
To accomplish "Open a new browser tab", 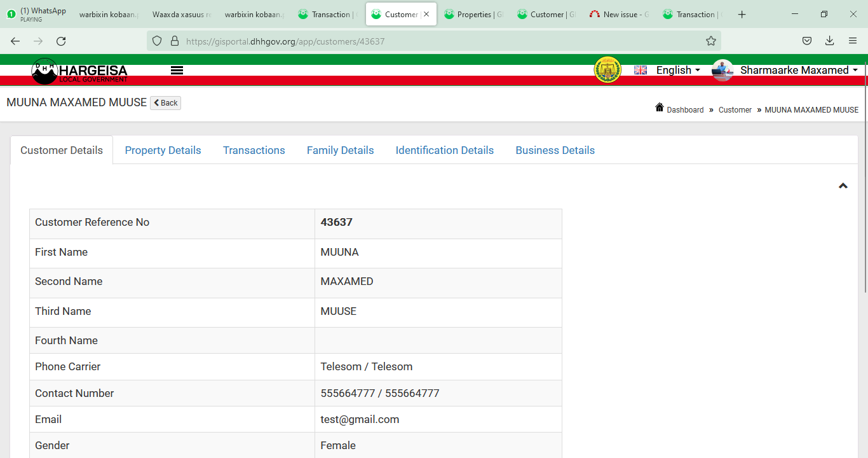I will pos(742,14).
